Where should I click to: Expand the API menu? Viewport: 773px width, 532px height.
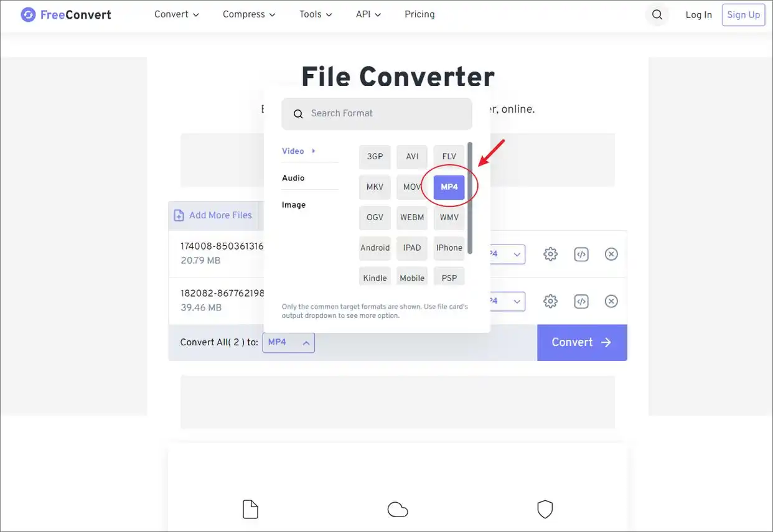click(x=368, y=14)
